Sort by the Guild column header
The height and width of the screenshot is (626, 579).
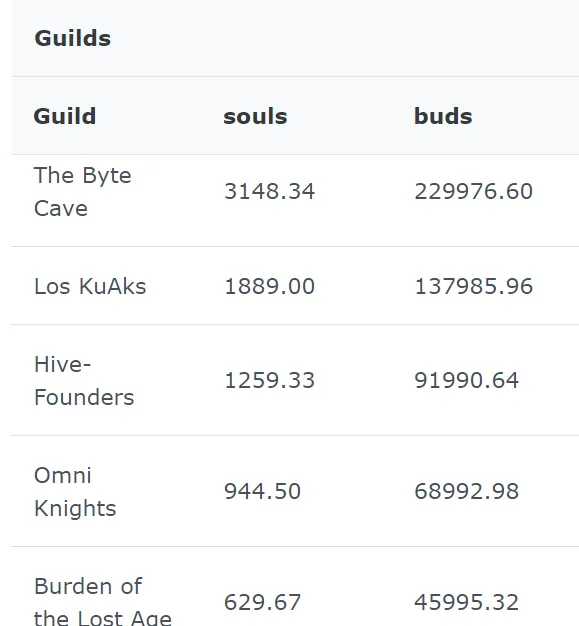65,116
